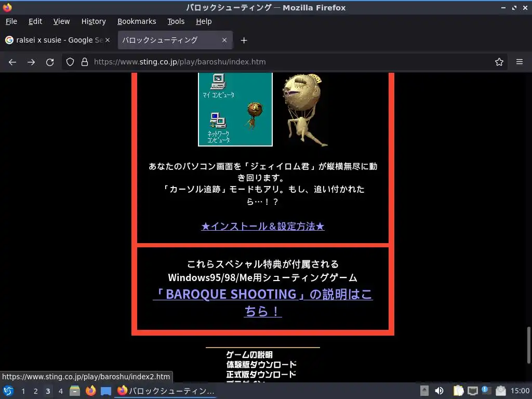Switch to workspace 4 in taskbar

tap(61, 391)
